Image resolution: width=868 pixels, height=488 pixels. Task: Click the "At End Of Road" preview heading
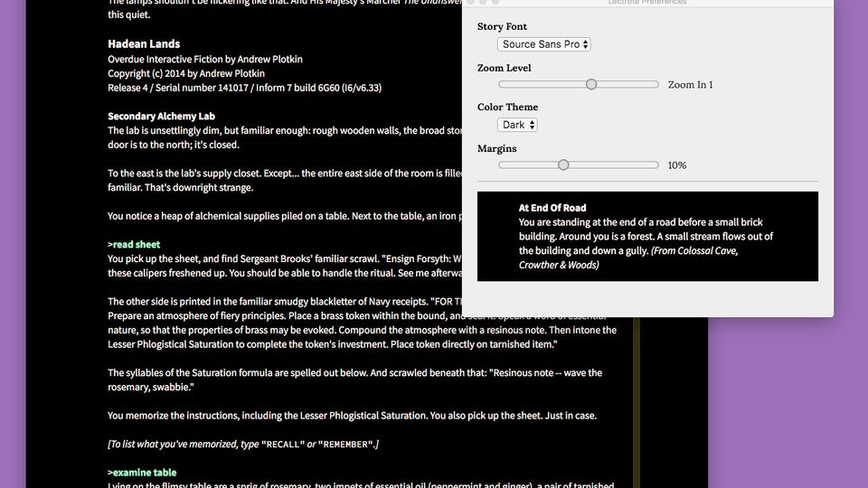[x=552, y=208]
